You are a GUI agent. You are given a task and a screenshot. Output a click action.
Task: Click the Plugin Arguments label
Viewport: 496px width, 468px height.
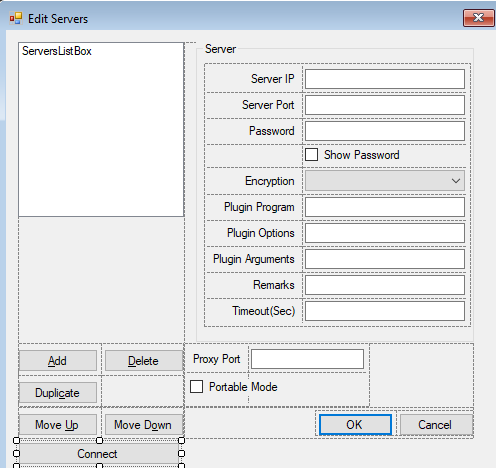point(254,259)
